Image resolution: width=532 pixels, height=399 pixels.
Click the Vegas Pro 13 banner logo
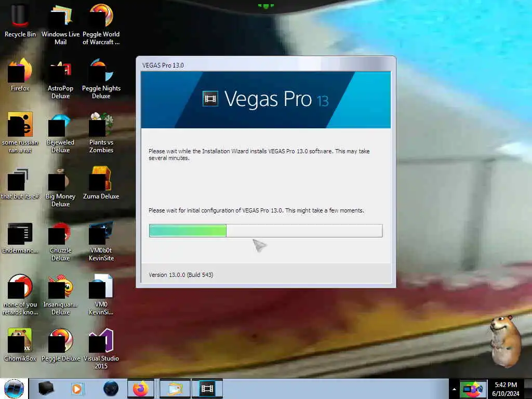click(265, 99)
